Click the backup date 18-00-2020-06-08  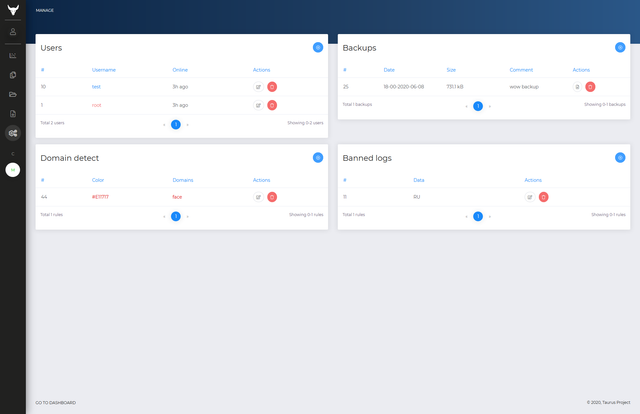click(x=404, y=87)
